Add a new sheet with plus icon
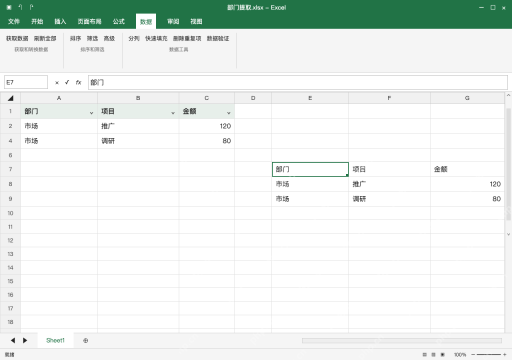 (86, 340)
